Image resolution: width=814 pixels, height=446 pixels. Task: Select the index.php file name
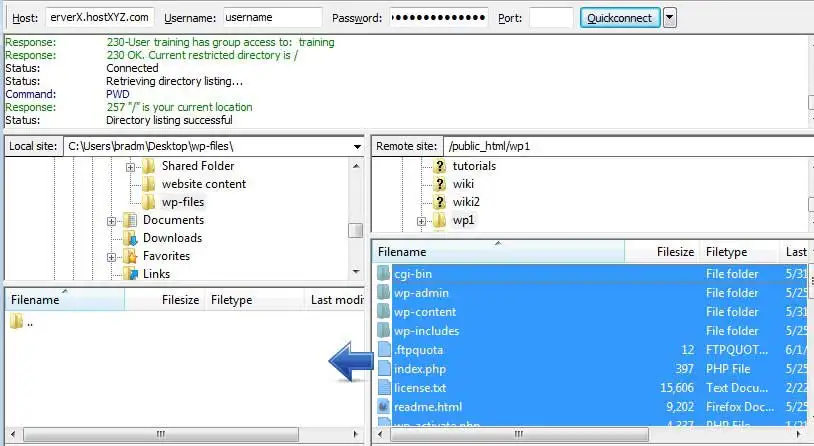pos(419,369)
